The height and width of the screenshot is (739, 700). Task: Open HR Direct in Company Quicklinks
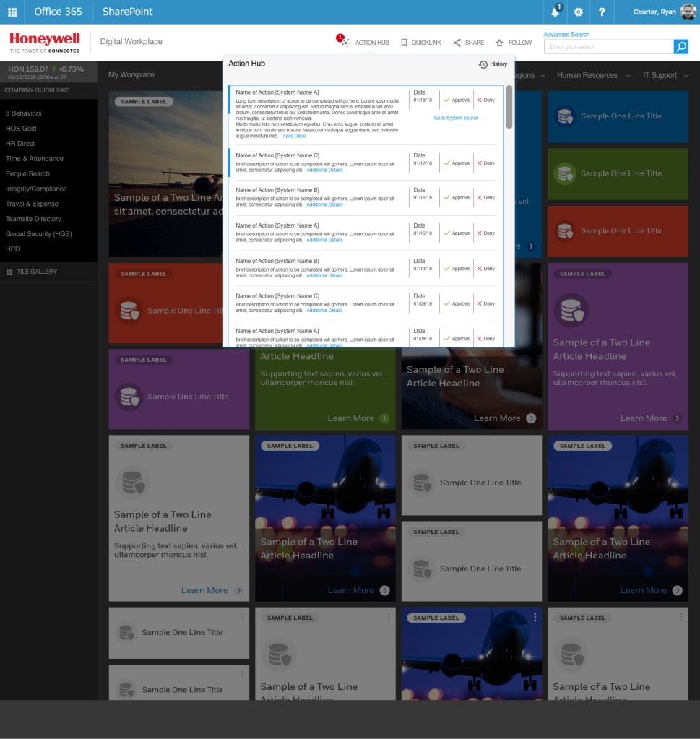(20, 144)
